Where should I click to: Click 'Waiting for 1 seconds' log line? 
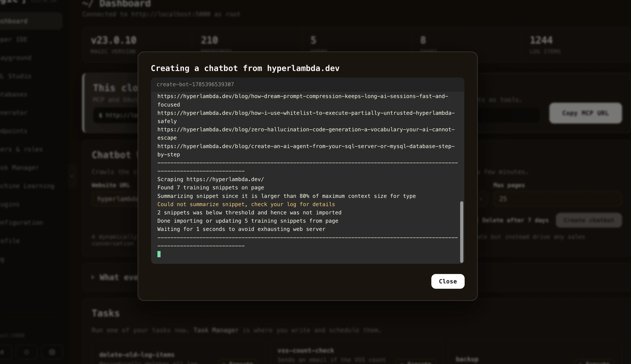(241, 229)
